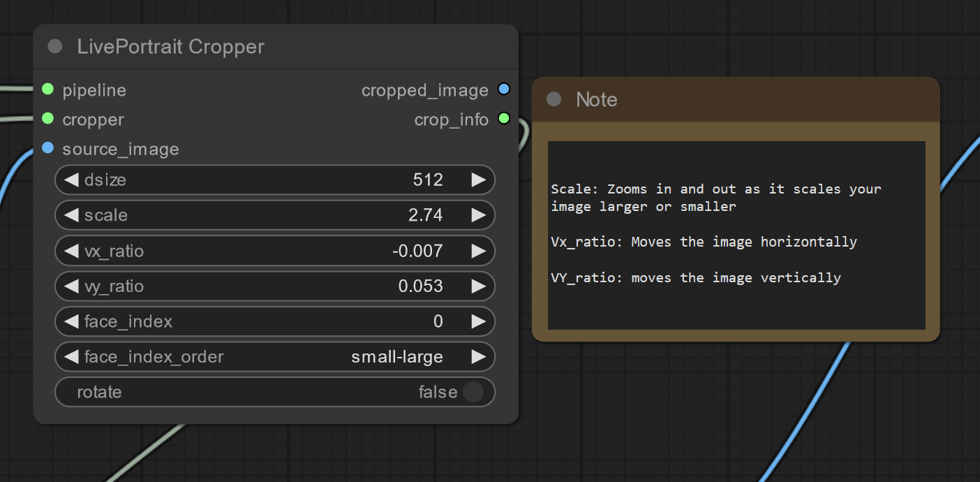Decrease face_index with the left arrow

pos(71,321)
